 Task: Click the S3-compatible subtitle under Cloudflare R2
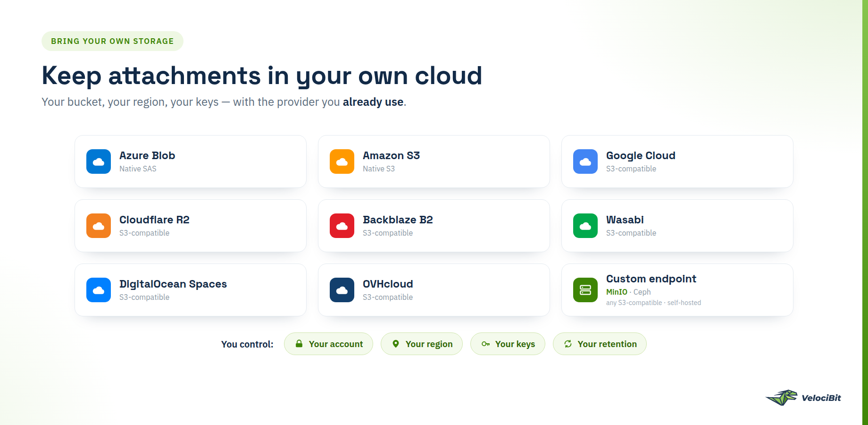pyautogui.click(x=144, y=233)
